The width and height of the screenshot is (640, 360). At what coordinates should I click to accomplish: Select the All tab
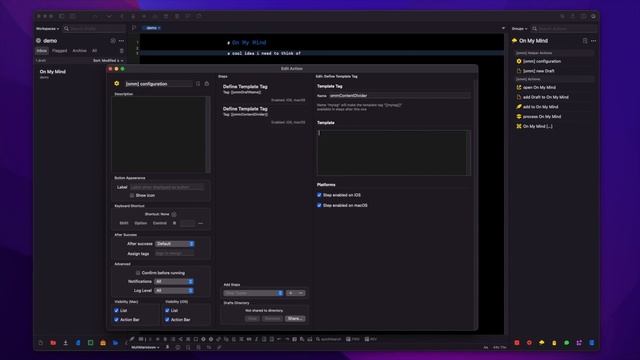(x=95, y=51)
